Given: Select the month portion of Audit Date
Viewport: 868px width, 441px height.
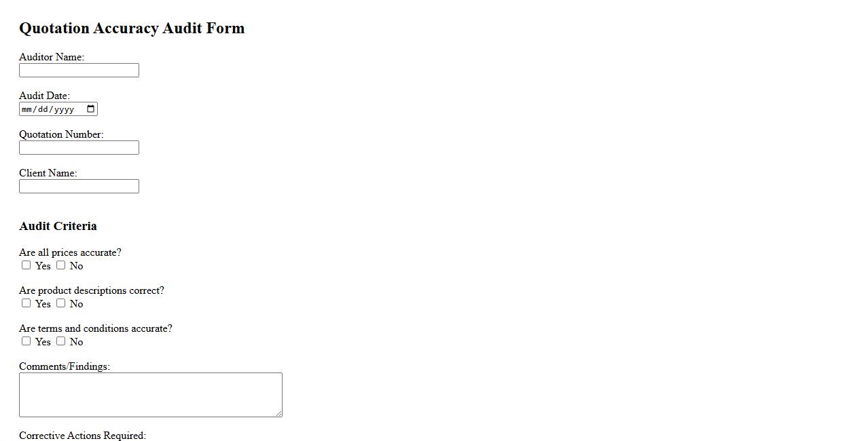Looking at the screenshot, I should [x=27, y=109].
